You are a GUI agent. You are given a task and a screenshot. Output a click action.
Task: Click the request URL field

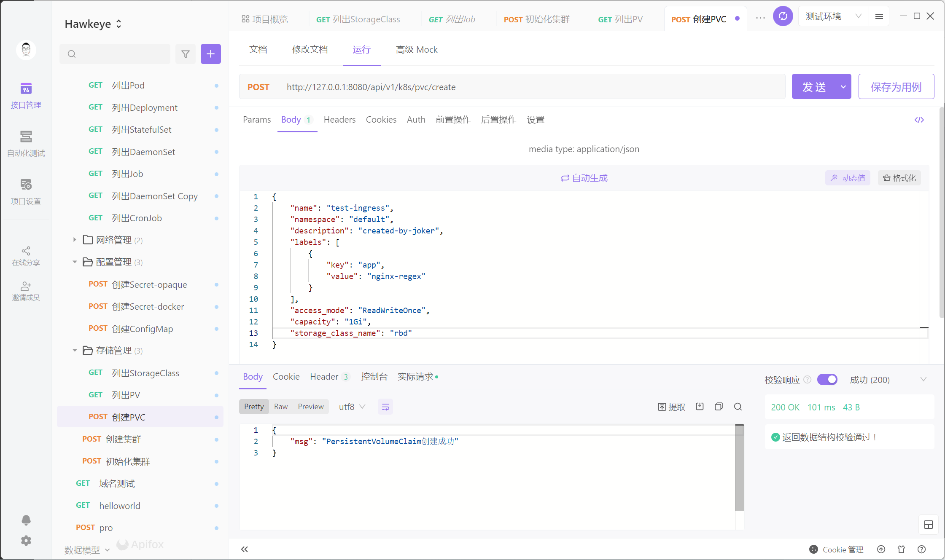point(512,87)
